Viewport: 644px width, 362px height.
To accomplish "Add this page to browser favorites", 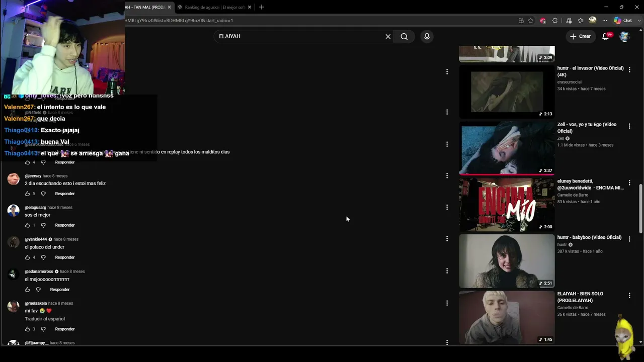I will (x=530, y=21).
